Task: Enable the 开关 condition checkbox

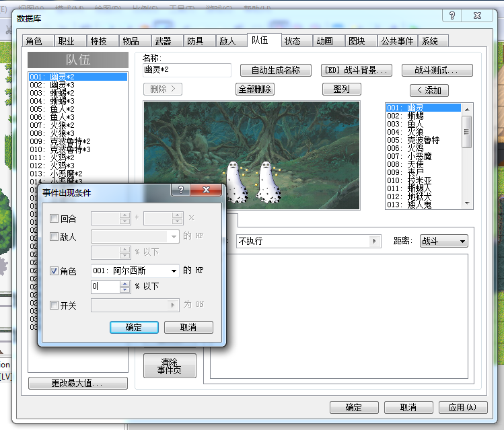Action: pos(54,305)
